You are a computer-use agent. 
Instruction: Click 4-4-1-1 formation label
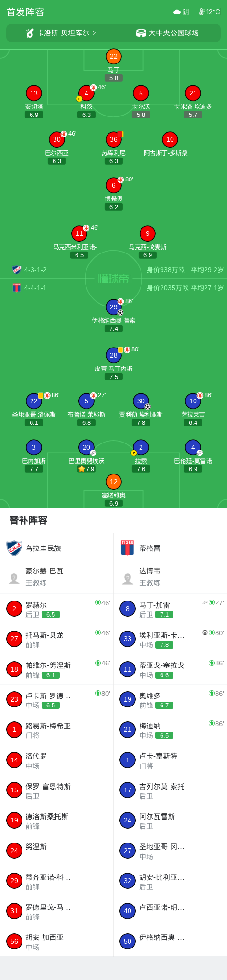coord(35,288)
